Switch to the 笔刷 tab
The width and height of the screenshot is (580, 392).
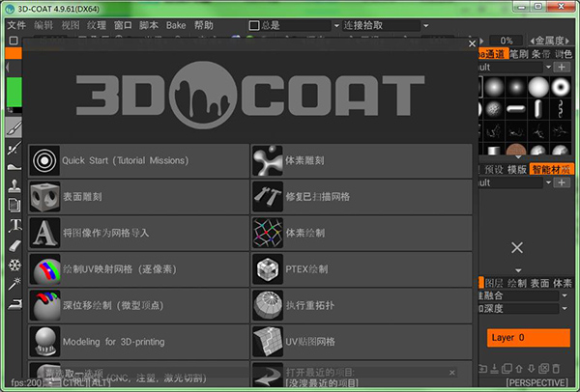click(x=519, y=54)
